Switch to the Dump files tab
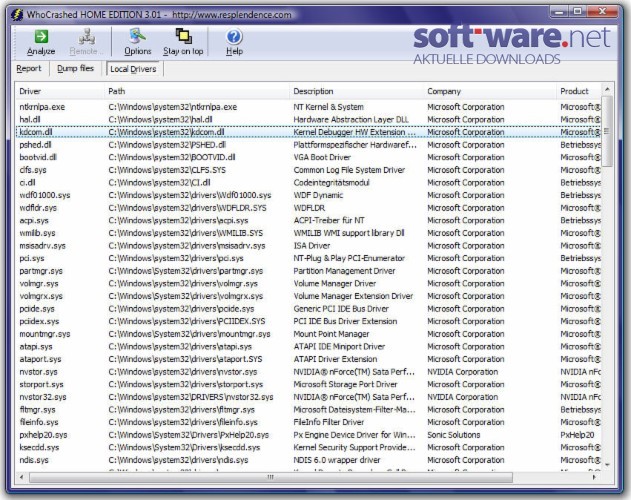The height and width of the screenshot is (500, 631). 75,68
